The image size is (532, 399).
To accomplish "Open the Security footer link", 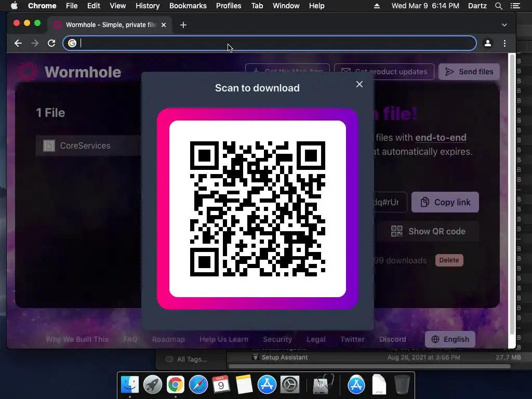I will tap(277, 339).
